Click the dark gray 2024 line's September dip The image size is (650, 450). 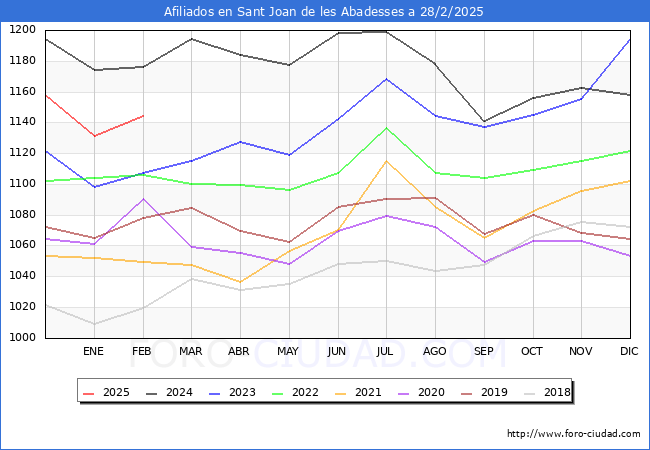click(x=484, y=121)
